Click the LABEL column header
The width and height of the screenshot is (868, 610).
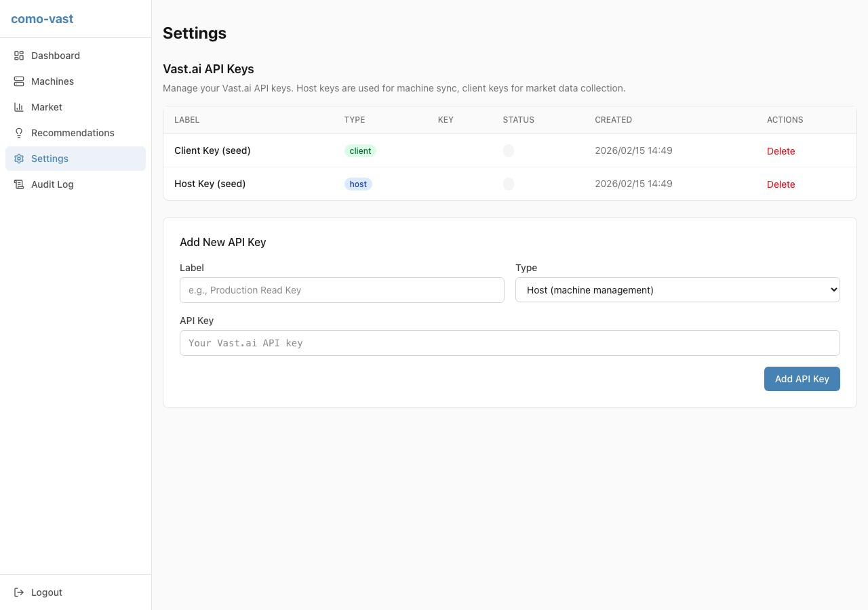tap(186, 120)
